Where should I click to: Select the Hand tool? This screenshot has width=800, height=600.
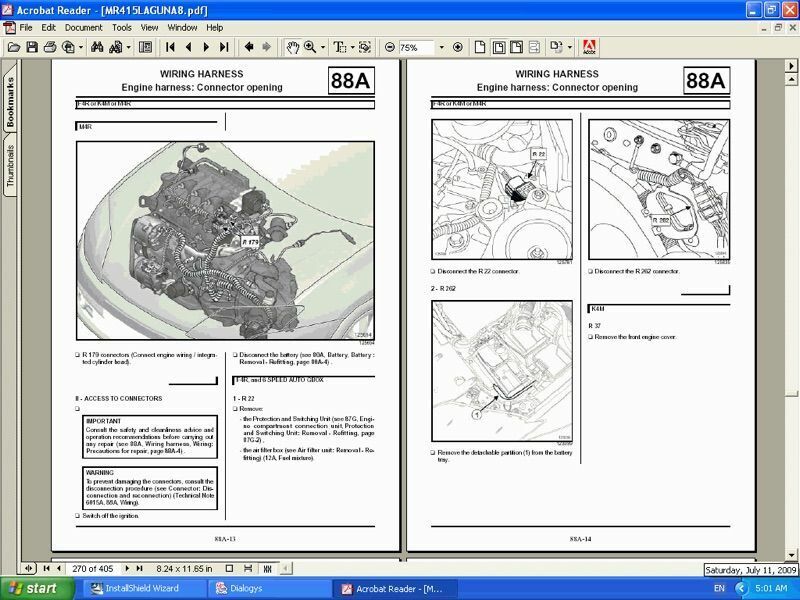(292, 47)
